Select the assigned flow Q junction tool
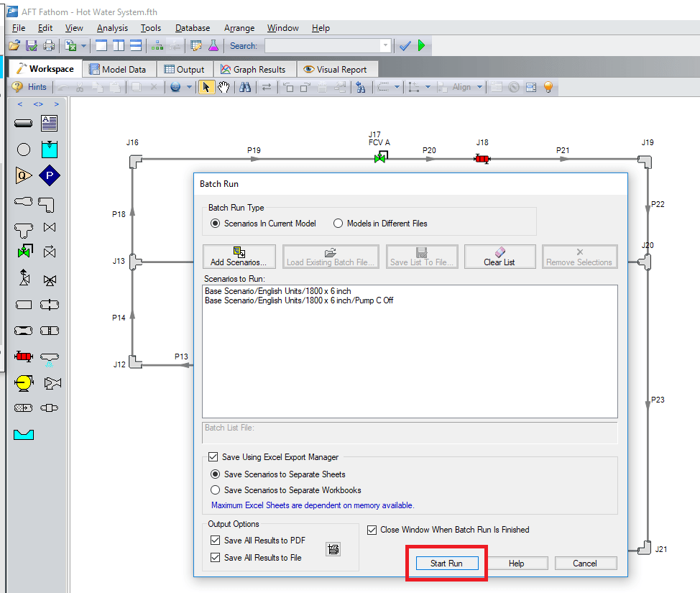The height and width of the screenshot is (593, 700). coord(24,175)
